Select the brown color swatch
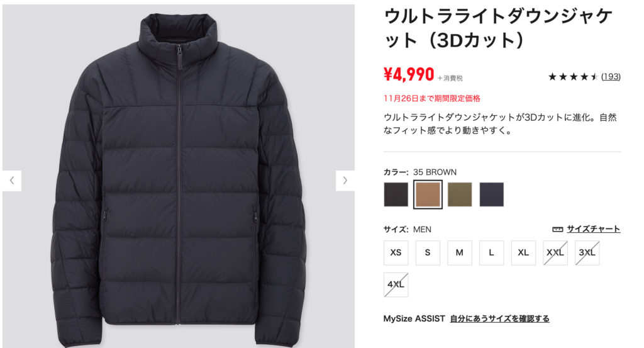 pos(428,194)
